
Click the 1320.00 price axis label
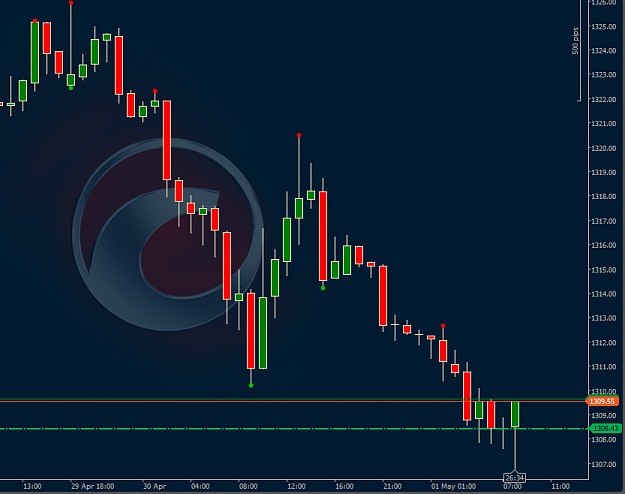click(x=603, y=148)
